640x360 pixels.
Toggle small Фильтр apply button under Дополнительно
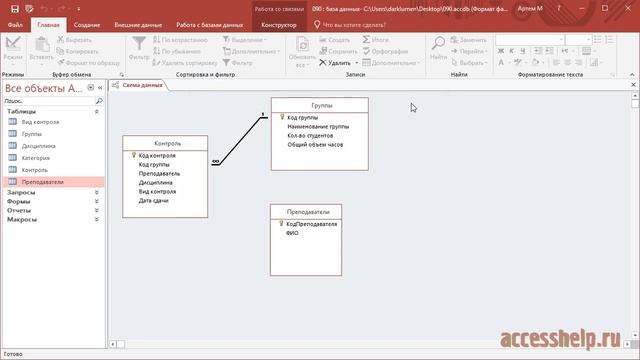[x=238, y=63]
